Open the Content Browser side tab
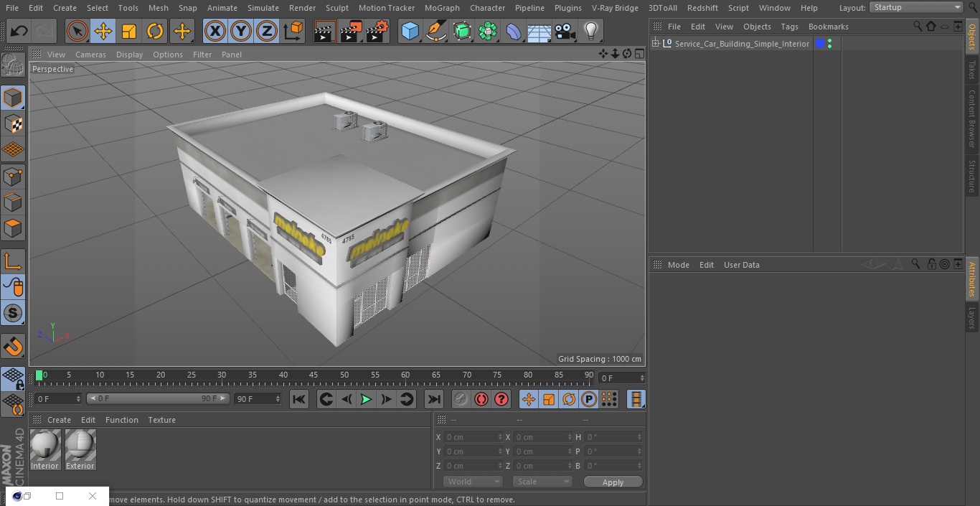The height and width of the screenshot is (506, 980). [972, 118]
